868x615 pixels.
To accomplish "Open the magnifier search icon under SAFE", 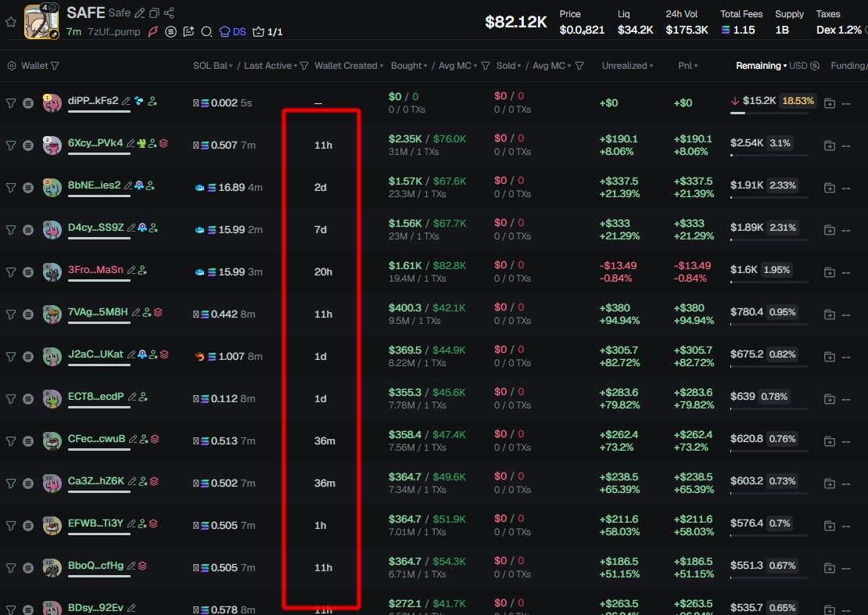I will coord(206,32).
